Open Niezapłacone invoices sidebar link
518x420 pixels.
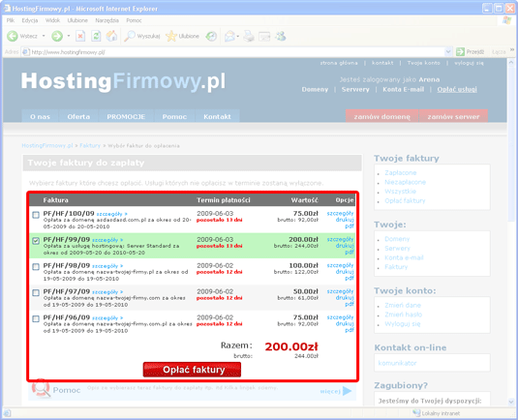[x=405, y=182]
